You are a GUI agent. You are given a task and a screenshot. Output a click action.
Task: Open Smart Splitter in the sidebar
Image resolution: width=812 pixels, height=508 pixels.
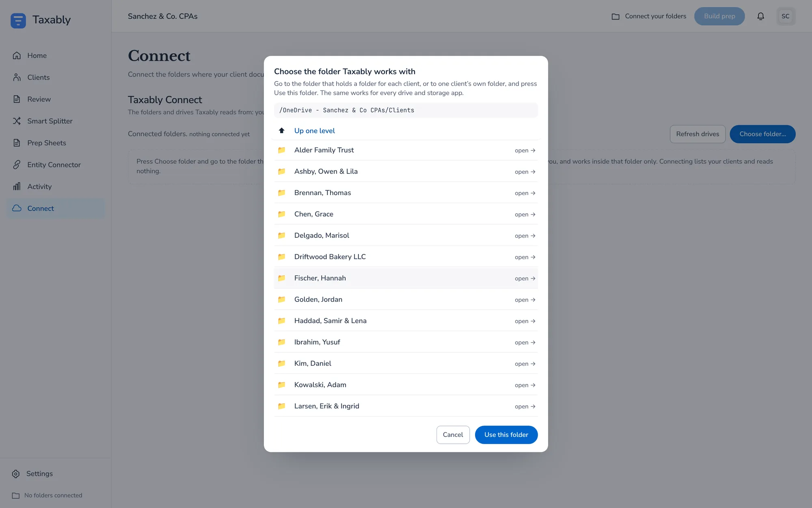(56, 121)
